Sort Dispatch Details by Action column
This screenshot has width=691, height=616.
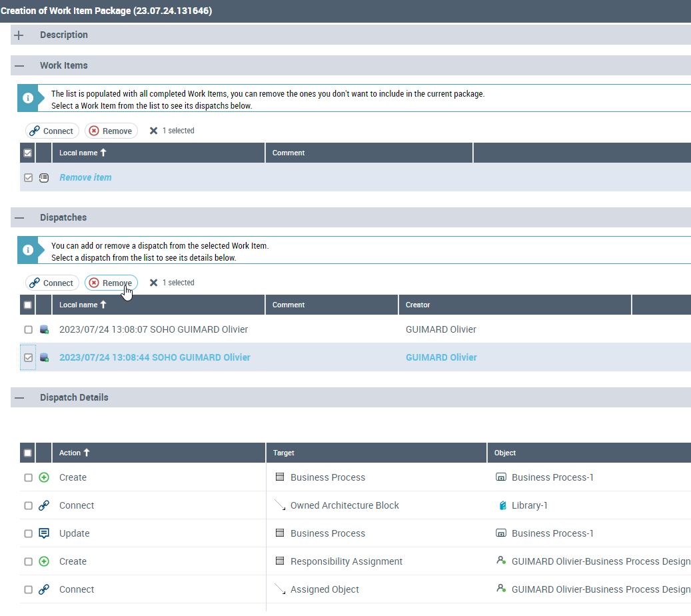coord(70,453)
